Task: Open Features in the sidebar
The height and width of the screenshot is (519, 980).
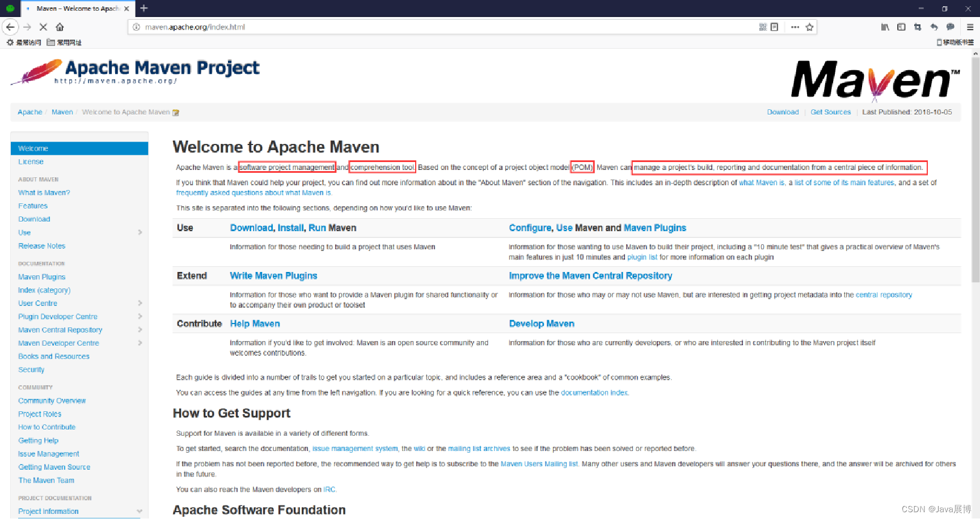Action: 33,206
